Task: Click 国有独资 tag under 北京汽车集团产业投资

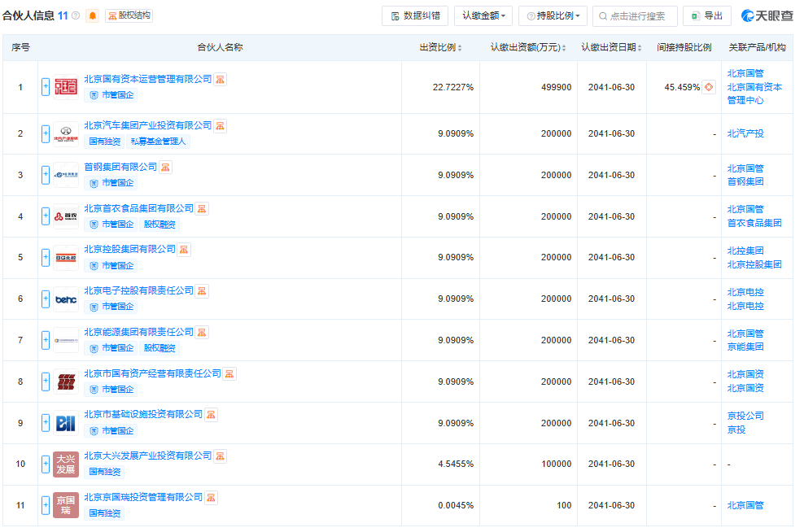Action: 105,142
